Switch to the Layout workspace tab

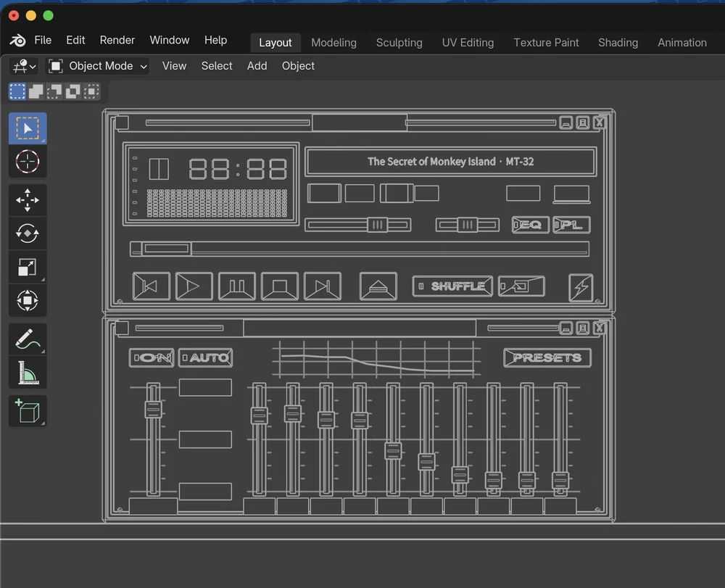[275, 43]
